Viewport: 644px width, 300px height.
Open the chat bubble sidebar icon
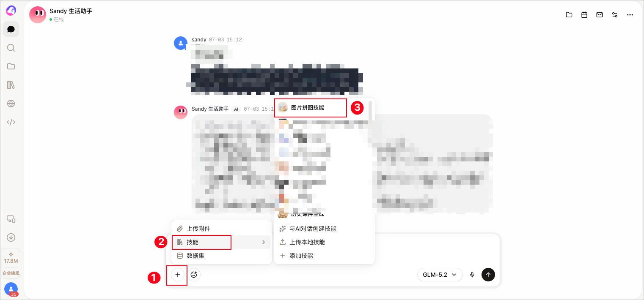11,29
